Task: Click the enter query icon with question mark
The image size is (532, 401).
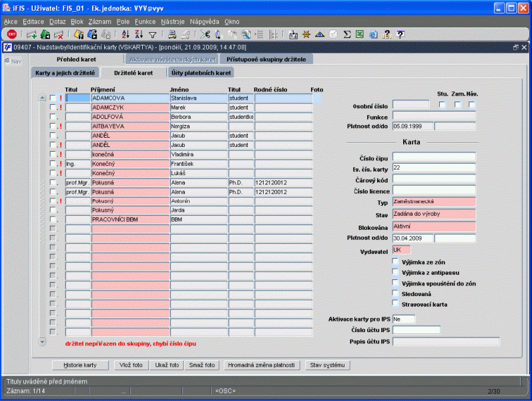Action: 78,34
